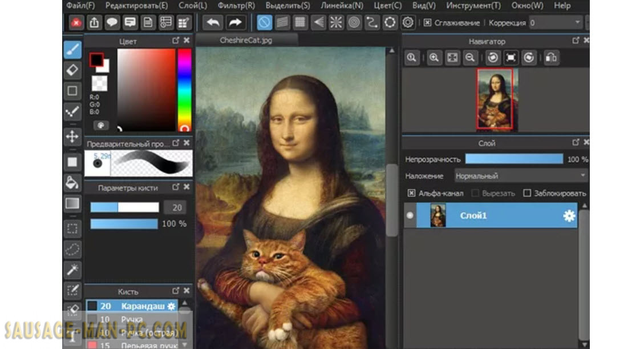Select the Eraser tool
644x349 pixels.
(x=72, y=70)
